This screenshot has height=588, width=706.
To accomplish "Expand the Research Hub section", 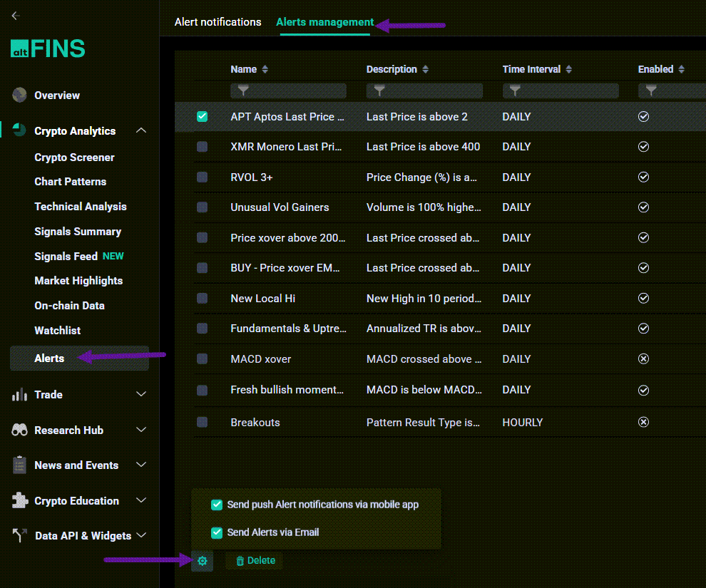I will (141, 430).
